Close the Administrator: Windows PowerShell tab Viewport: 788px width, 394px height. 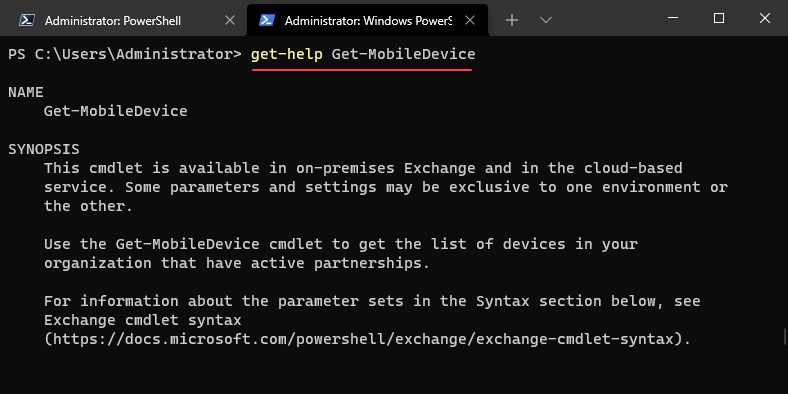(470, 20)
